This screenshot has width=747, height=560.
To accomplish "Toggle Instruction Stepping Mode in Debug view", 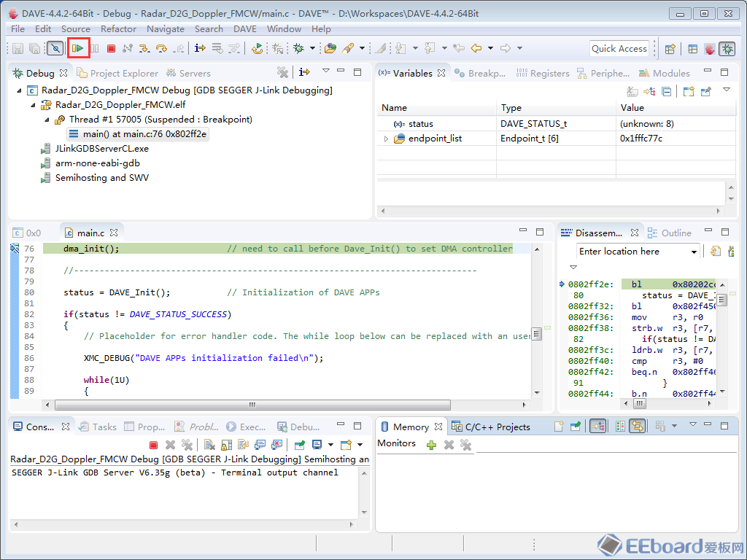I will point(305,72).
